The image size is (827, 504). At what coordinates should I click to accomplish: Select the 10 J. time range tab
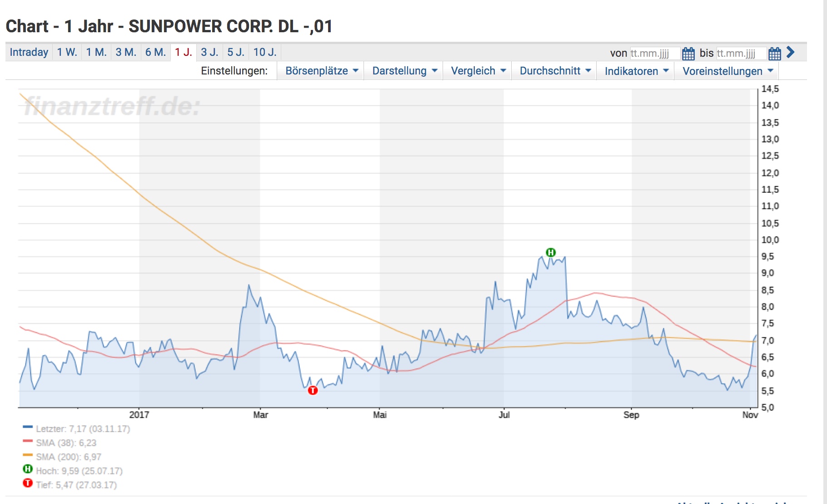(x=264, y=52)
